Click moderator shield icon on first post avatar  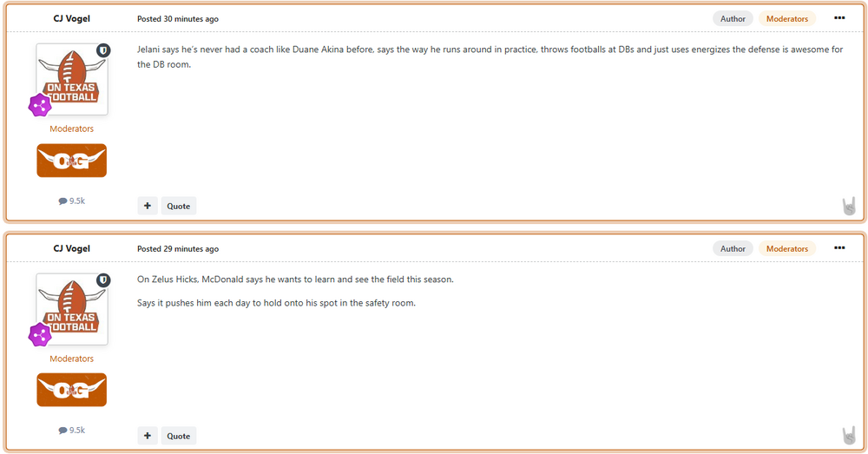pos(103,51)
